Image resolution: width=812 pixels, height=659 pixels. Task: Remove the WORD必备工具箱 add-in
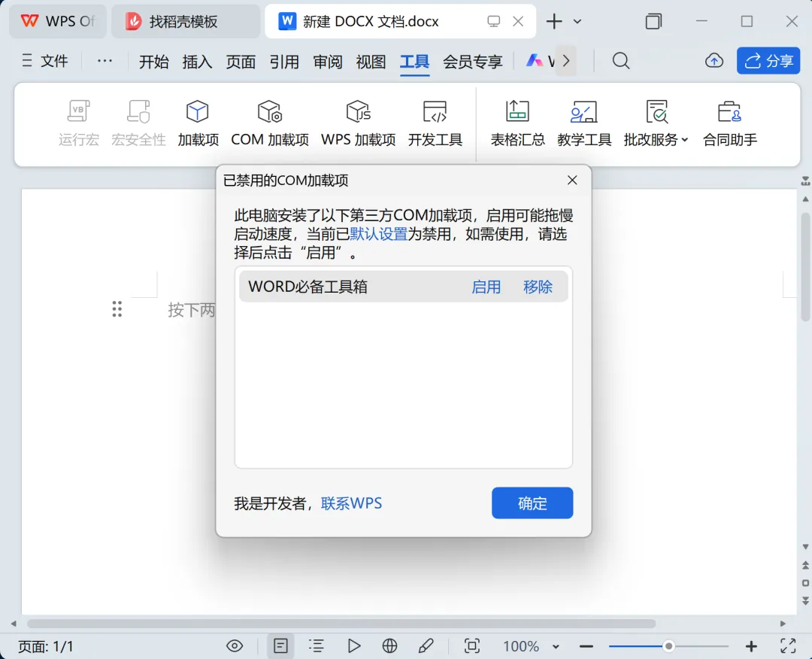pos(538,287)
